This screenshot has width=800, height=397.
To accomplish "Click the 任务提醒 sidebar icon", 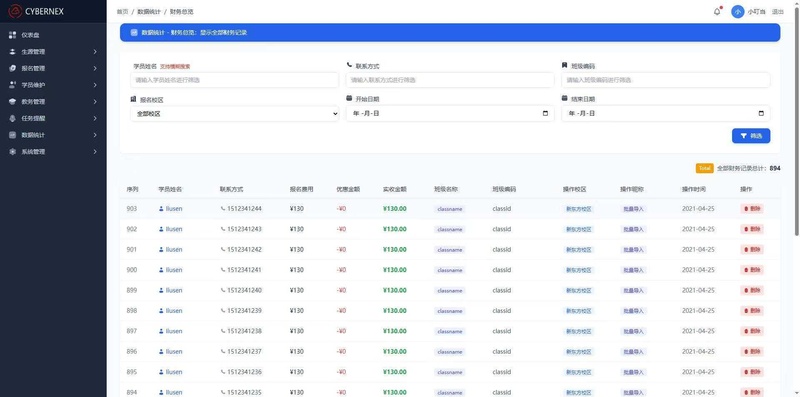I will tap(12, 118).
